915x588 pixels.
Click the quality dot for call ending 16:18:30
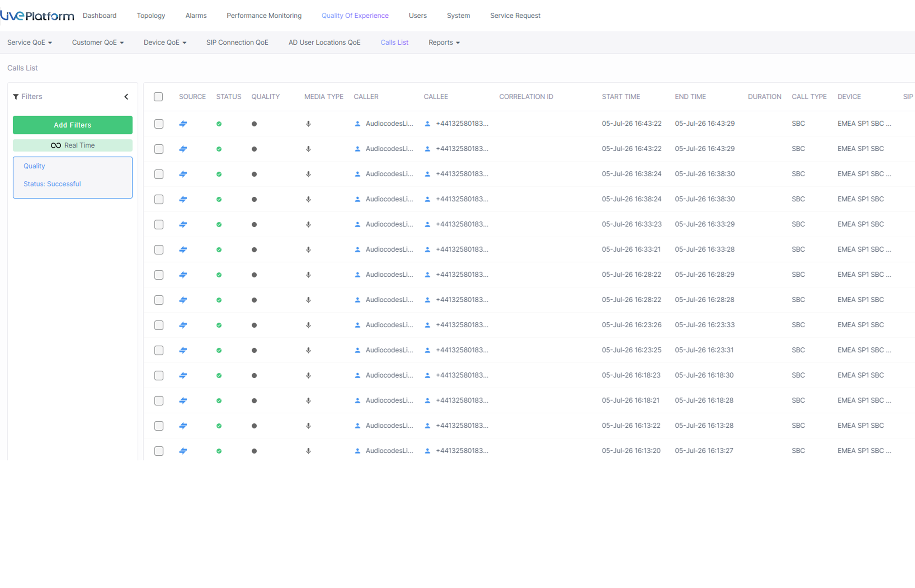254,376
